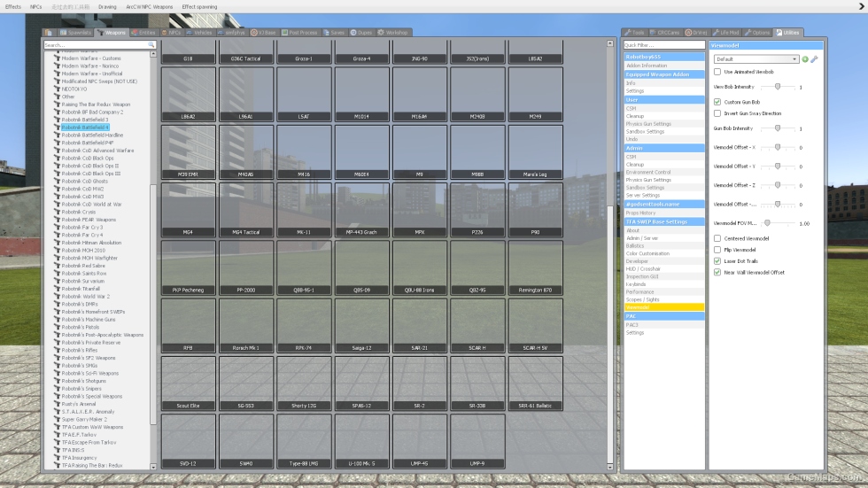Click the category tree scroll-down arrow

153,467
